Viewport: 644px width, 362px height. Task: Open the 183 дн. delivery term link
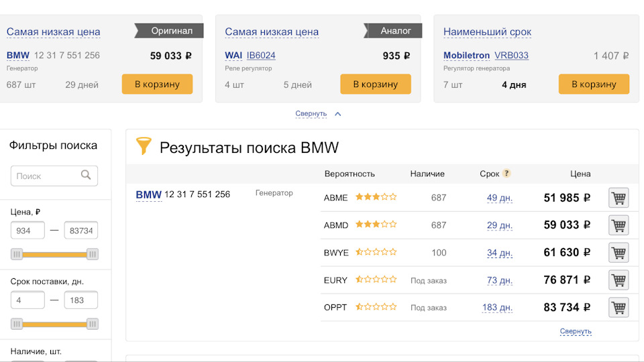tap(497, 308)
